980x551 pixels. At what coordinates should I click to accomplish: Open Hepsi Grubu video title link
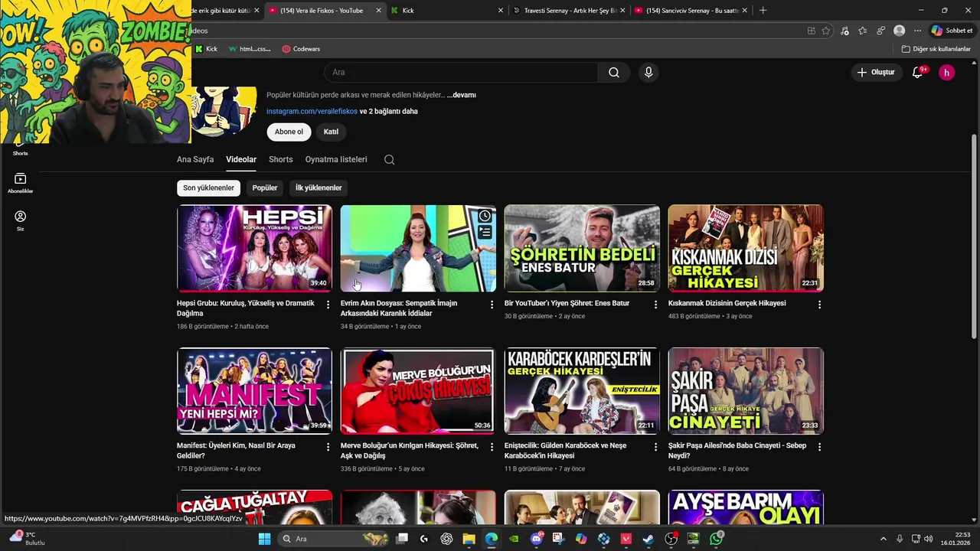(x=245, y=308)
